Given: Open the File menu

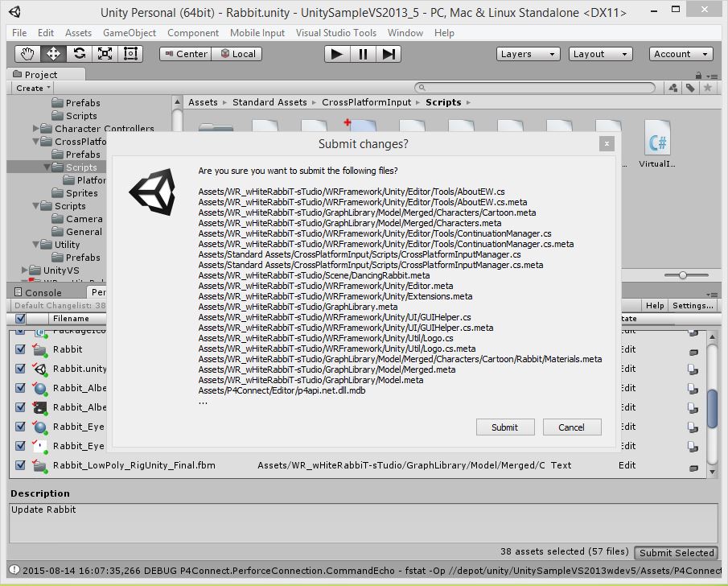Looking at the screenshot, I should pos(19,33).
